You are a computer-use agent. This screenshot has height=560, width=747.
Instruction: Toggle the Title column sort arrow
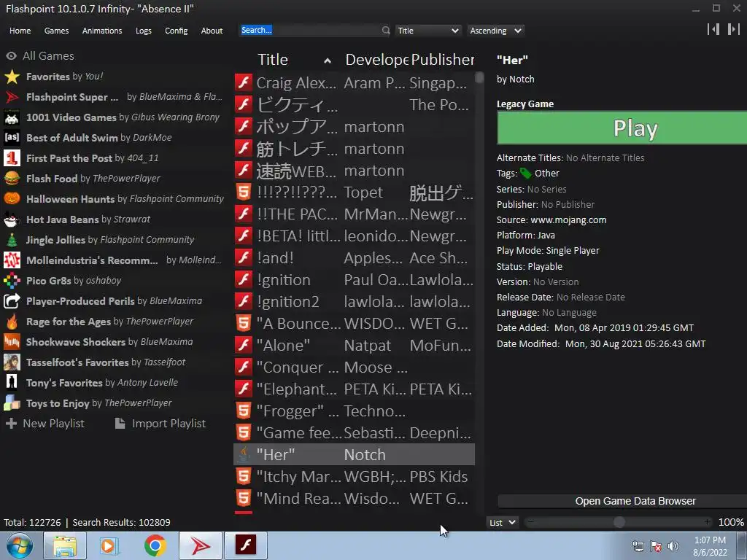click(328, 61)
